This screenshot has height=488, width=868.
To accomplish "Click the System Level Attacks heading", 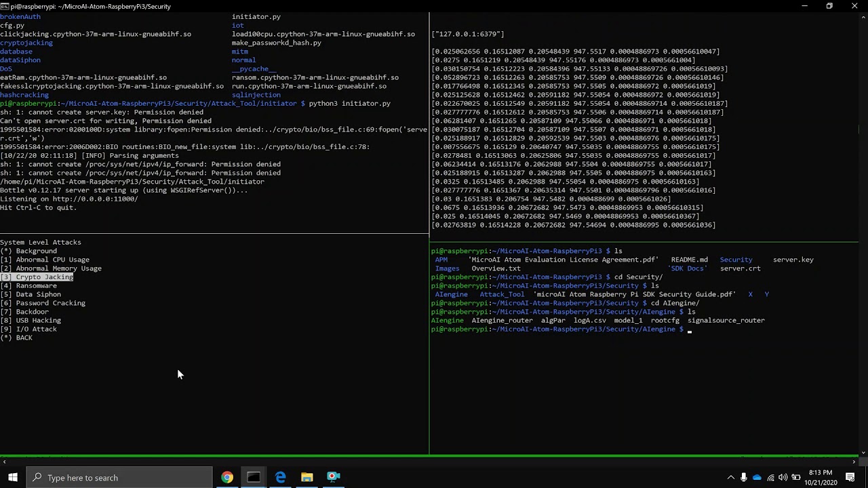I will pyautogui.click(x=41, y=242).
